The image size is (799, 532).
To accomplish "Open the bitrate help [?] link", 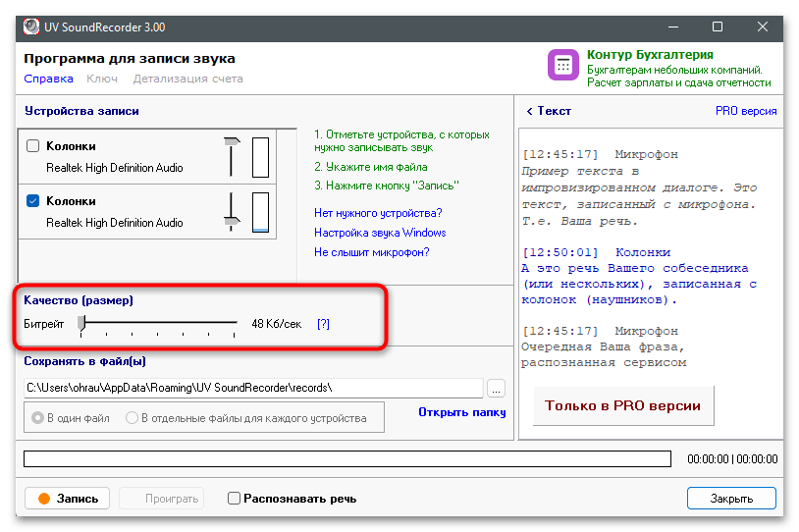I will 323,323.
